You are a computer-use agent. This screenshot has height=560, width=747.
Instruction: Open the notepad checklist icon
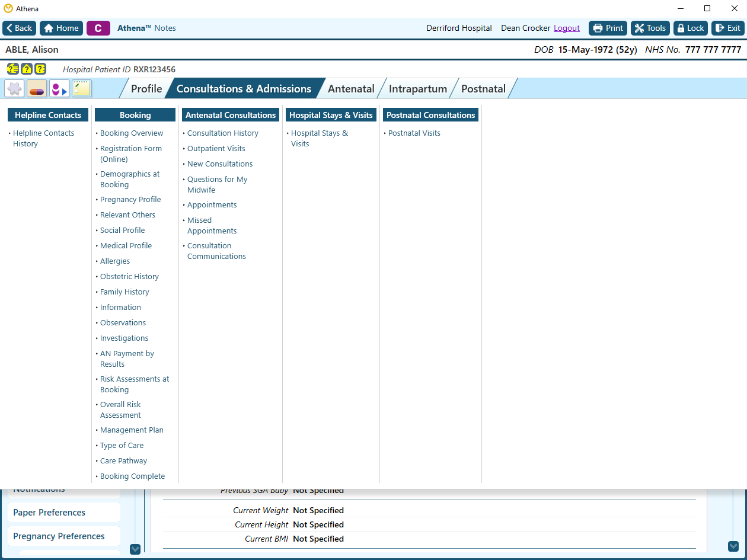tap(82, 89)
